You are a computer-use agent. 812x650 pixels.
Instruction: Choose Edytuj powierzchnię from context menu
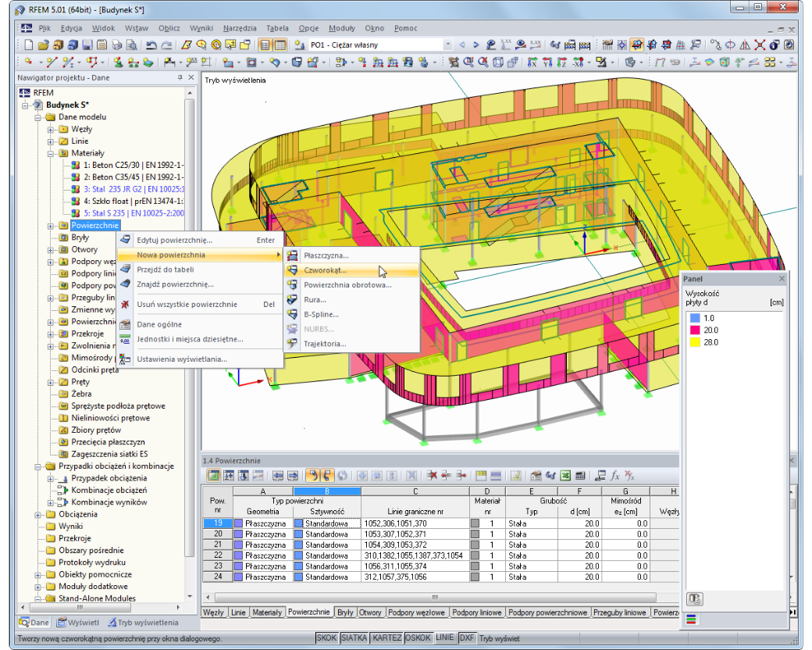[201, 240]
